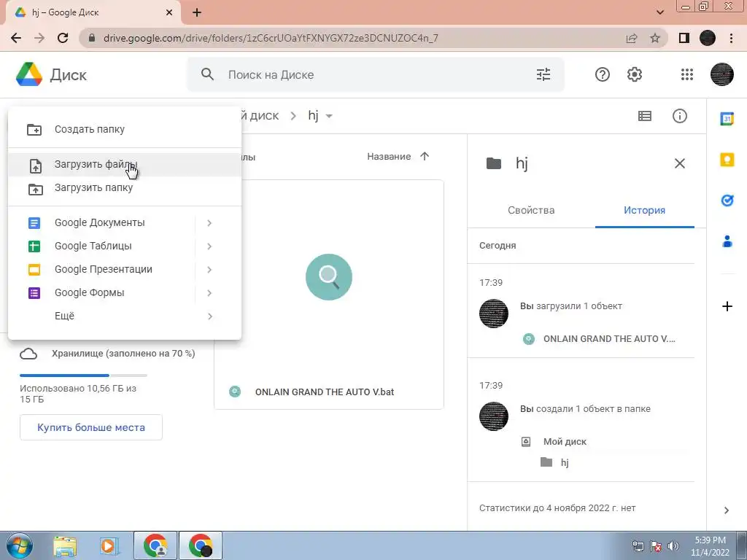747x560 pixels.
Task: Select Google Таблицы menu item
Action: point(101,246)
